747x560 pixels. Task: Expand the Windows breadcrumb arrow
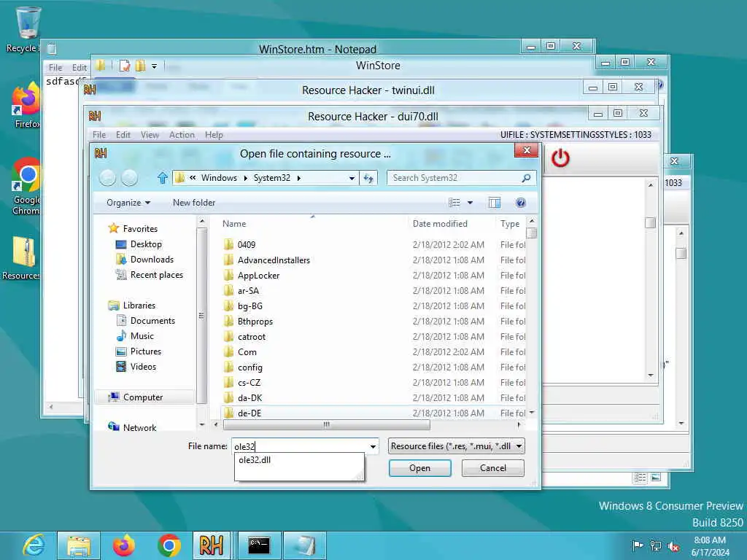coord(245,178)
